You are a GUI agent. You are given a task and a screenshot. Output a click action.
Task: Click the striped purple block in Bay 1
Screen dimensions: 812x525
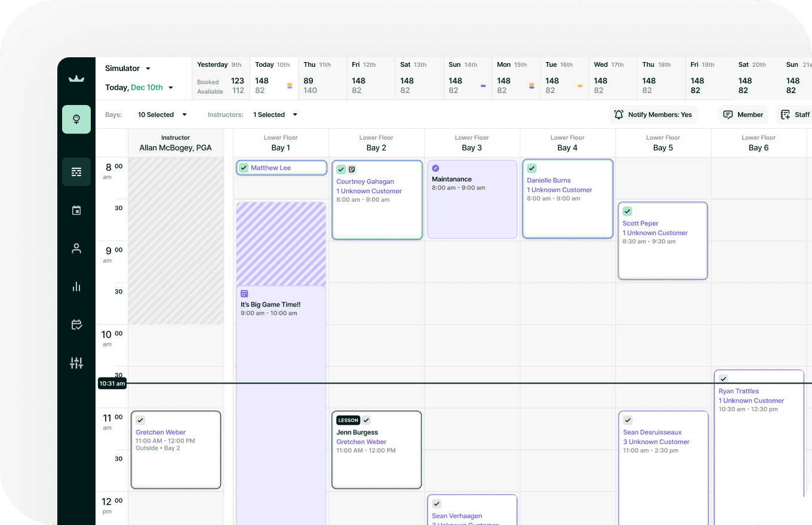point(281,244)
